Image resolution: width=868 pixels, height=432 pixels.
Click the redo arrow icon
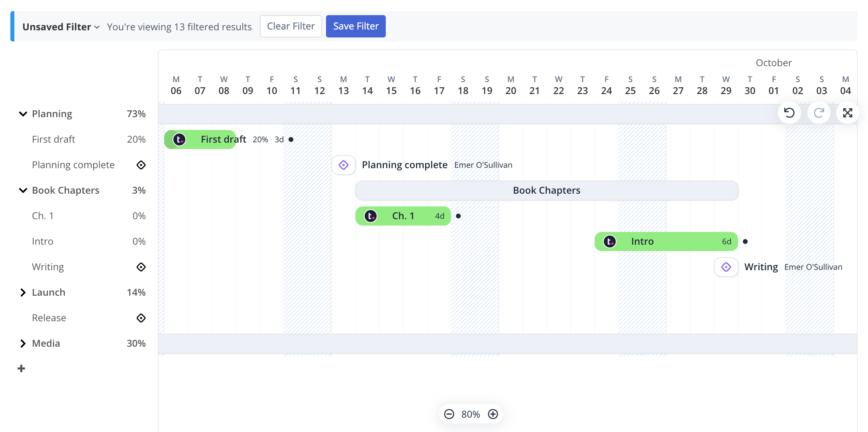(x=819, y=113)
